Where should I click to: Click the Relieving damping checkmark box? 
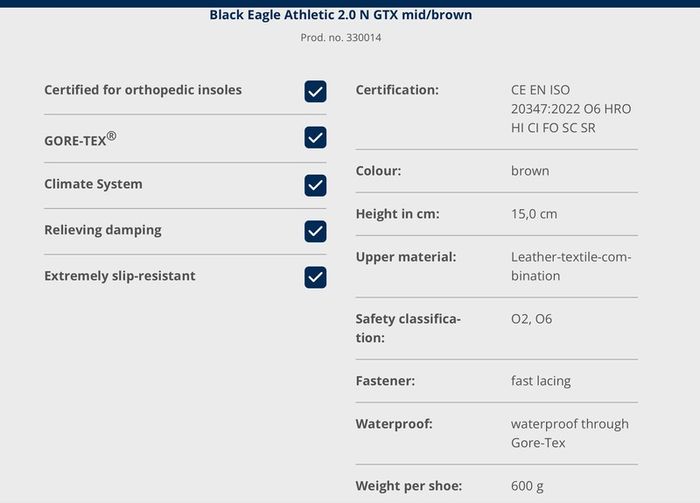coord(315,231)
